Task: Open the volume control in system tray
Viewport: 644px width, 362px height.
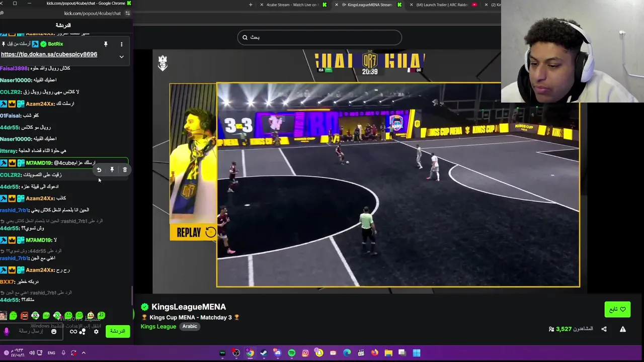Action: (32, 353)
